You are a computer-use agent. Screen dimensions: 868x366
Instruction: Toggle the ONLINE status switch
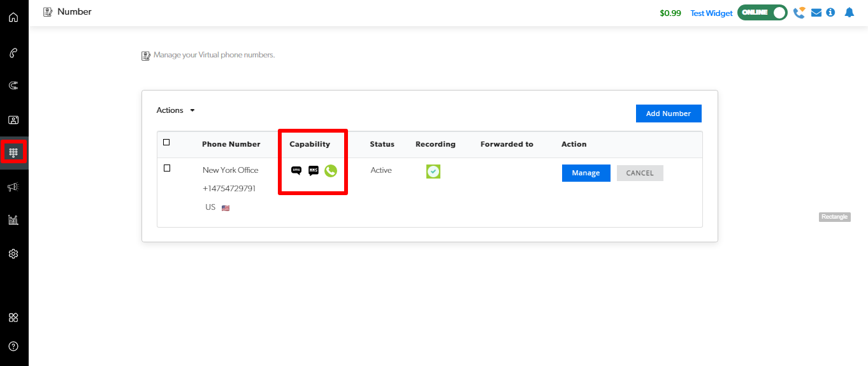click(x=762, y=13)
